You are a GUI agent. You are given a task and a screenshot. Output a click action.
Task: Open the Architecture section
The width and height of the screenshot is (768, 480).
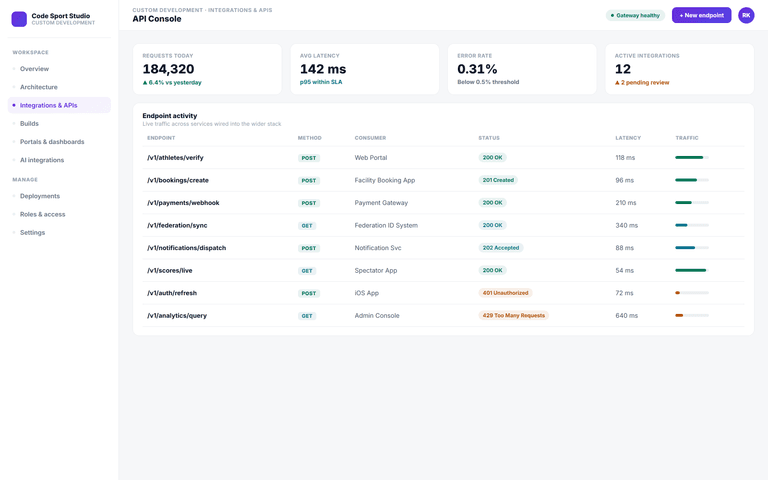pos(59,87)
